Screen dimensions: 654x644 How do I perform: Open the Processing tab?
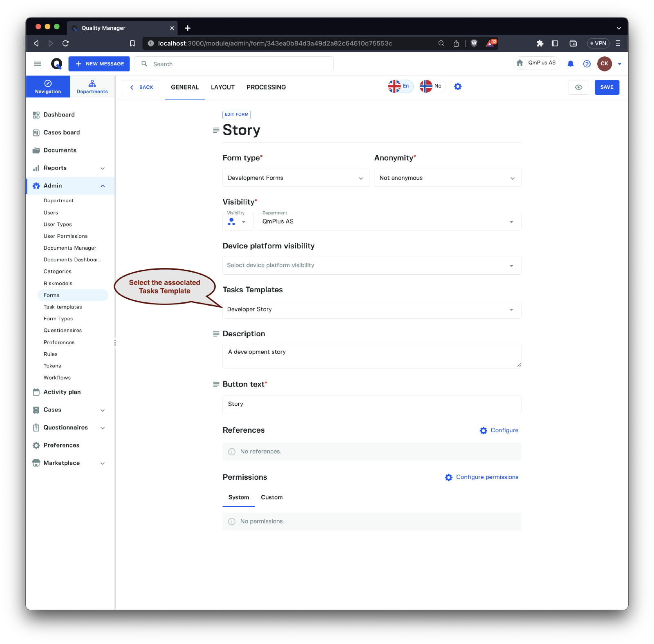pos(266,87)
